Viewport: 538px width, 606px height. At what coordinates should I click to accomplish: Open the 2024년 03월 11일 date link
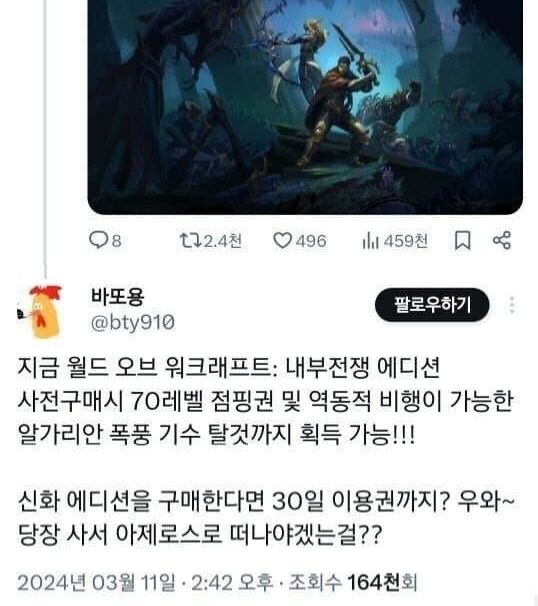pyautogui.click(x=96, y=582)
